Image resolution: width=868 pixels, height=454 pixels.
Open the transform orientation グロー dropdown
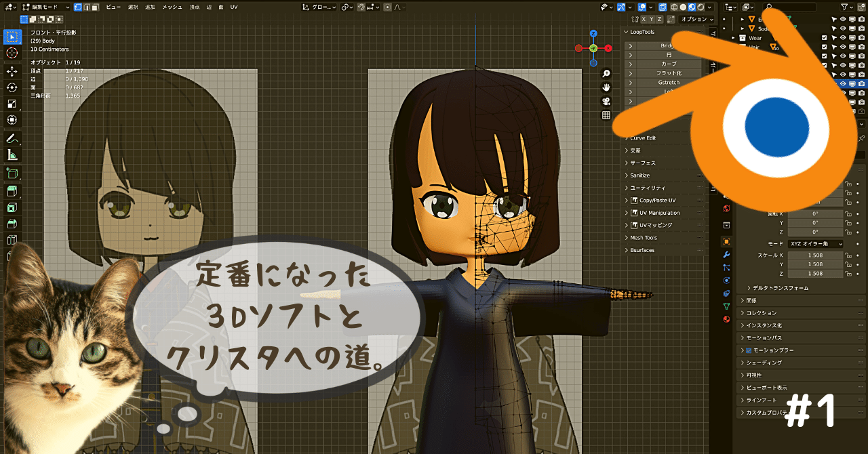click(x=320, y=7)
